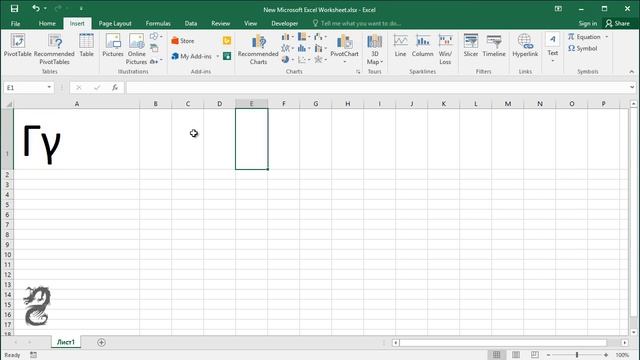
Task: Expand My Add-ins dropdown arrow
Action: tap(218, 56)
